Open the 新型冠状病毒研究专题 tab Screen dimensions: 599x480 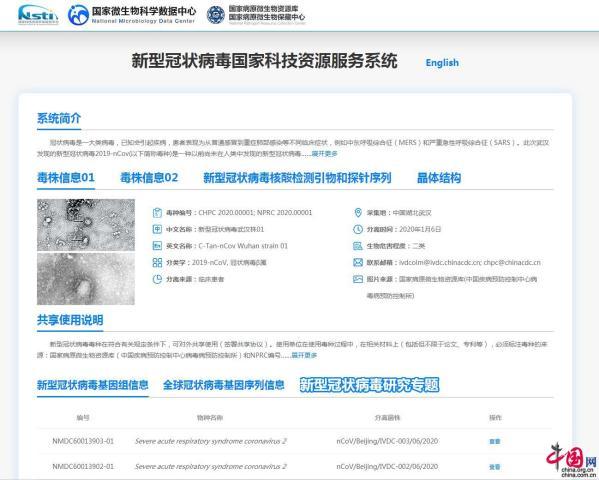(369, 385)
